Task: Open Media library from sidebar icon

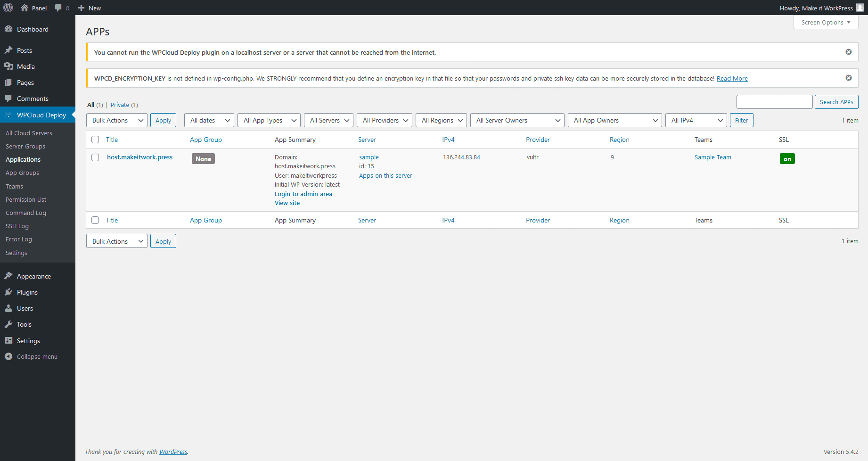Action: (x=8, y=66)
